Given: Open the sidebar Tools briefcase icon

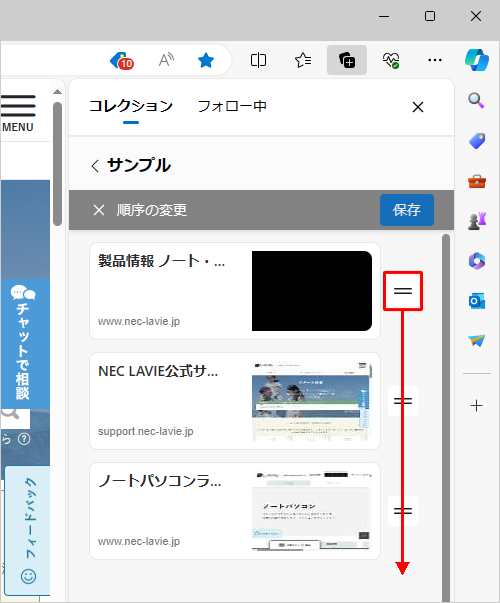Looking at the screenshot, I should click(477, 181).
